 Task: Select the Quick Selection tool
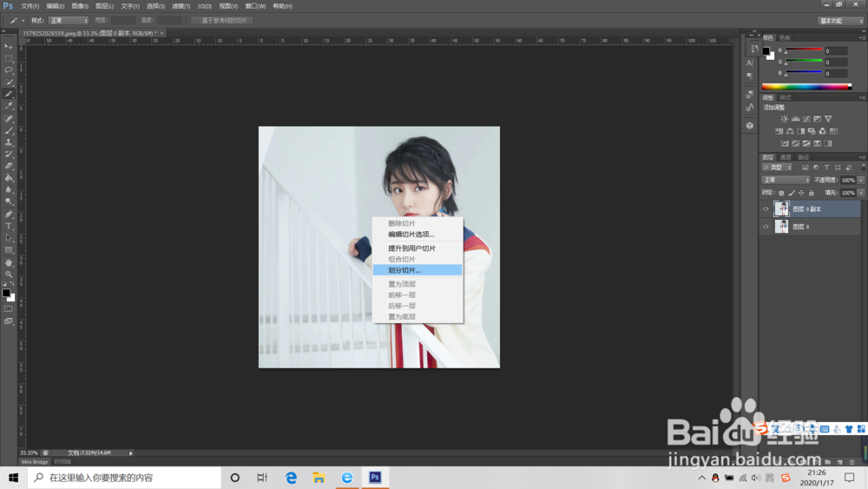click(9, 83)
